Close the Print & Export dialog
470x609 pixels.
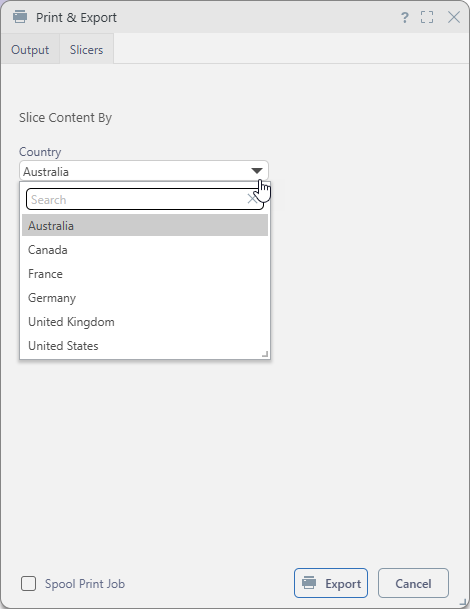point(454,17)
